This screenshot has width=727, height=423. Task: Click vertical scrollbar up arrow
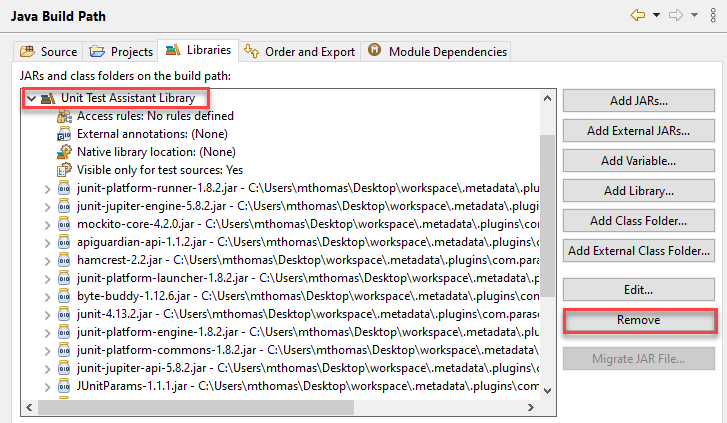548,98
